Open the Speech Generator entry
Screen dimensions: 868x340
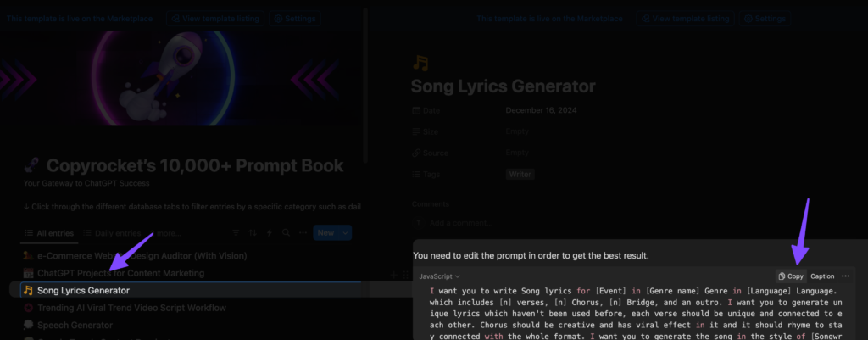(75, 326)
